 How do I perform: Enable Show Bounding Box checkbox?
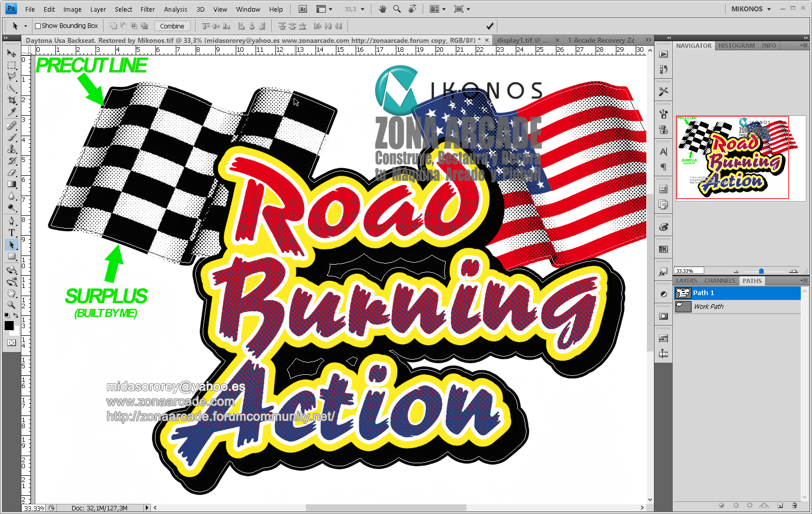pos(38,26)
